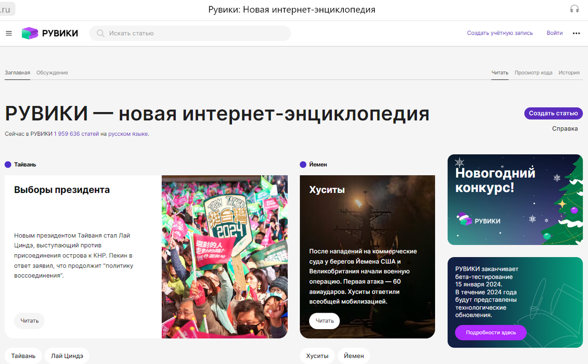The height and width of the screenshot is (364, 588).
Task: Open the three-dots more menu
Action: 576,33
